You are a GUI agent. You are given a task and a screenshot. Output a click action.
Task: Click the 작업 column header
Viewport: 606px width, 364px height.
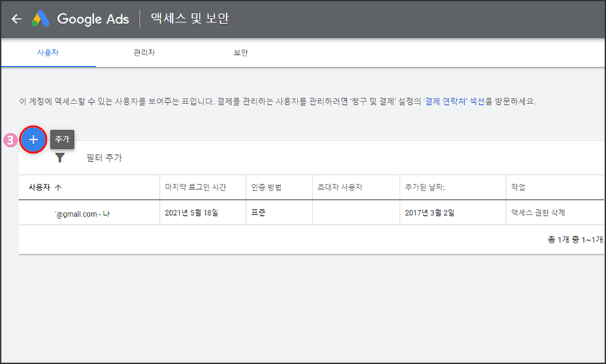click(x=518, y=187)
